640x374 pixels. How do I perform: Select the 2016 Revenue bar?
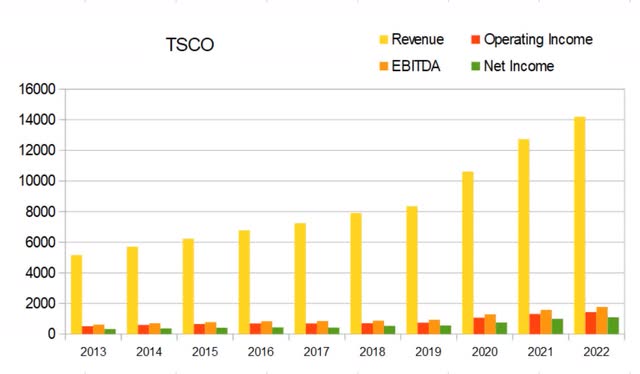pyautogui.click(x=244, y=282)
